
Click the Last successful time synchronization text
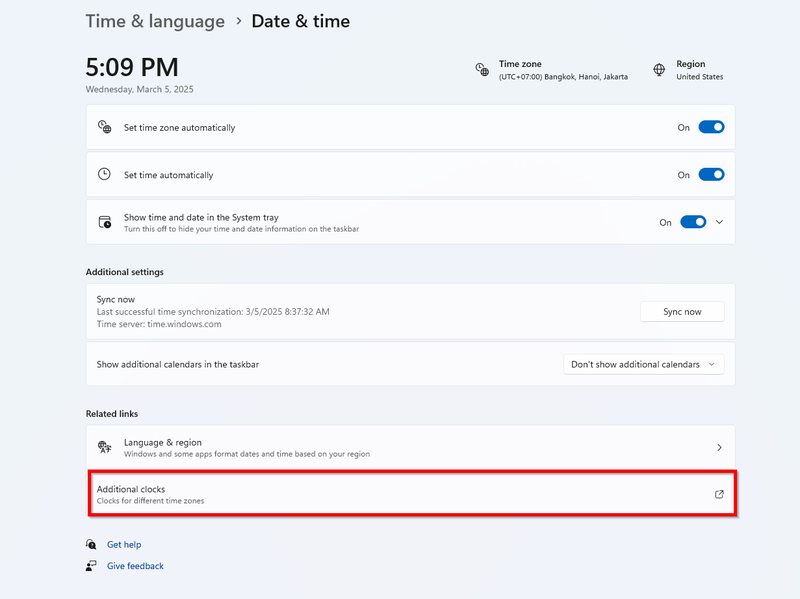tap(213, 312)
